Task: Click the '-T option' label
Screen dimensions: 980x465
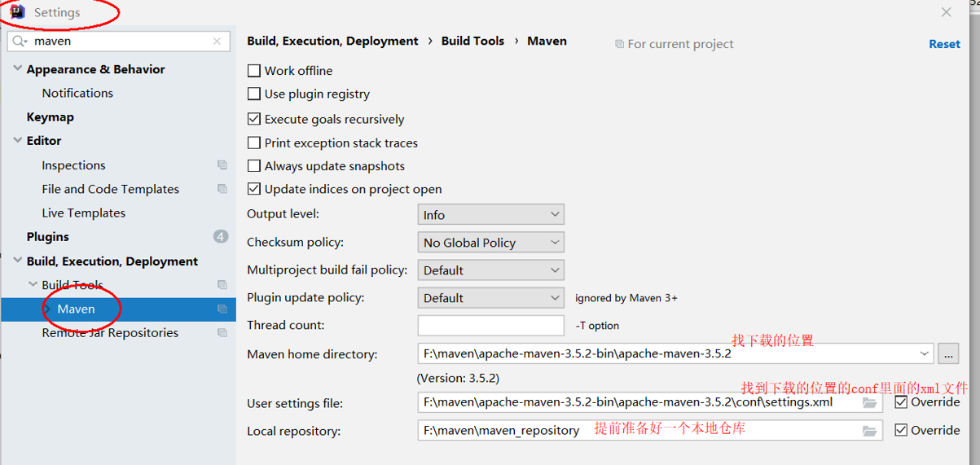Action: 597,326
